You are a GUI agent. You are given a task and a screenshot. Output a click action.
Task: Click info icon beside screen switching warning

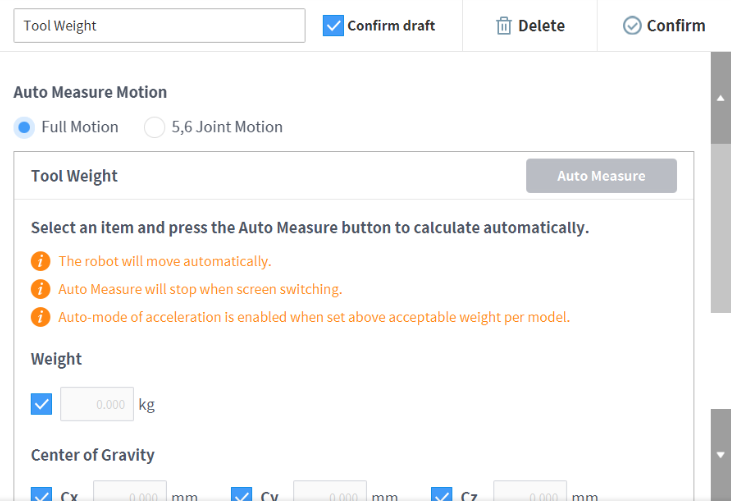pos(41,289)
